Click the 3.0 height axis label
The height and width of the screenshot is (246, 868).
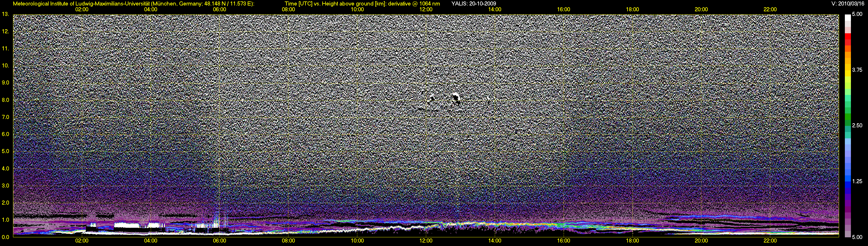click(5, 186)
